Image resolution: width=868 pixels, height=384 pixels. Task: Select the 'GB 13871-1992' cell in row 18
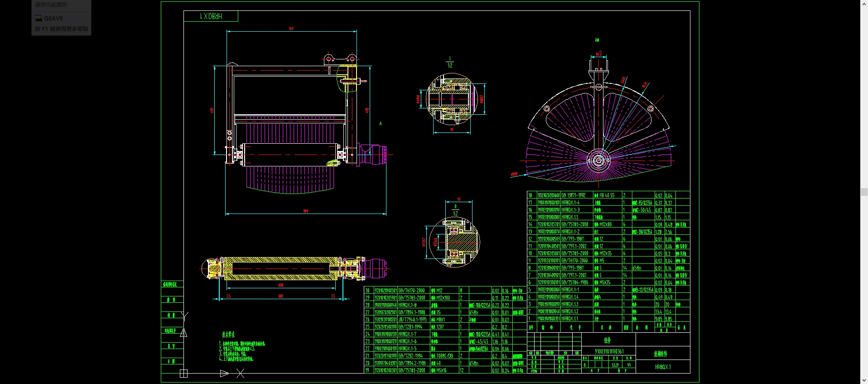point(577,195)
